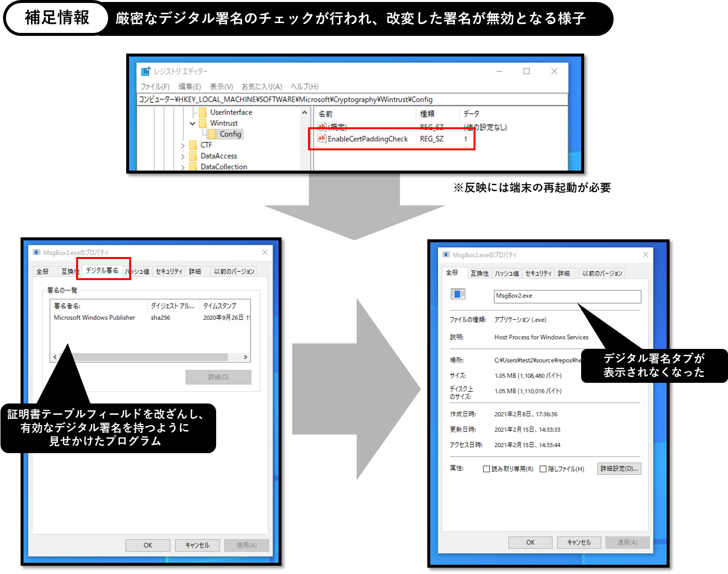Expand the CTF registry key
Screen dimensions: 728x574
[x=183, y=145]
